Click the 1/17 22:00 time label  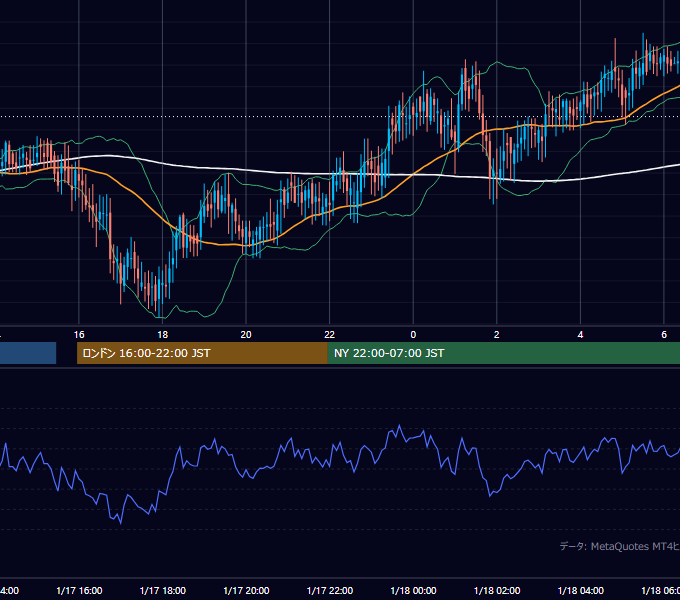point(330,590)
